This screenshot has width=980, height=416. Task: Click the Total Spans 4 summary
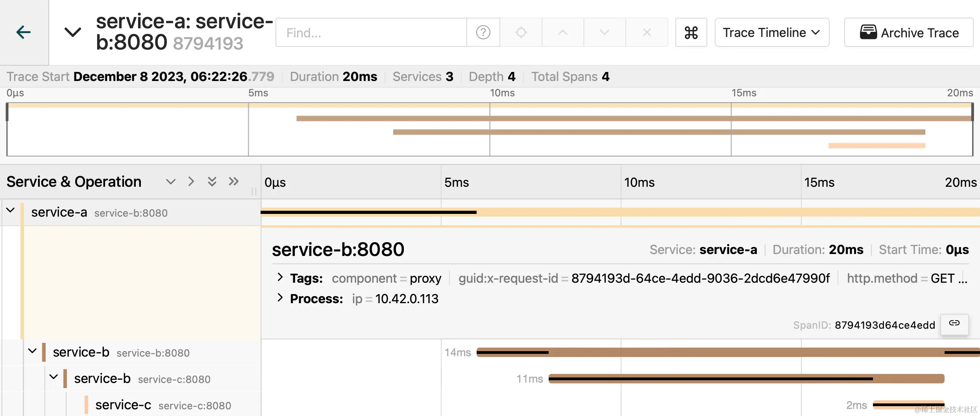pos(570,76)
